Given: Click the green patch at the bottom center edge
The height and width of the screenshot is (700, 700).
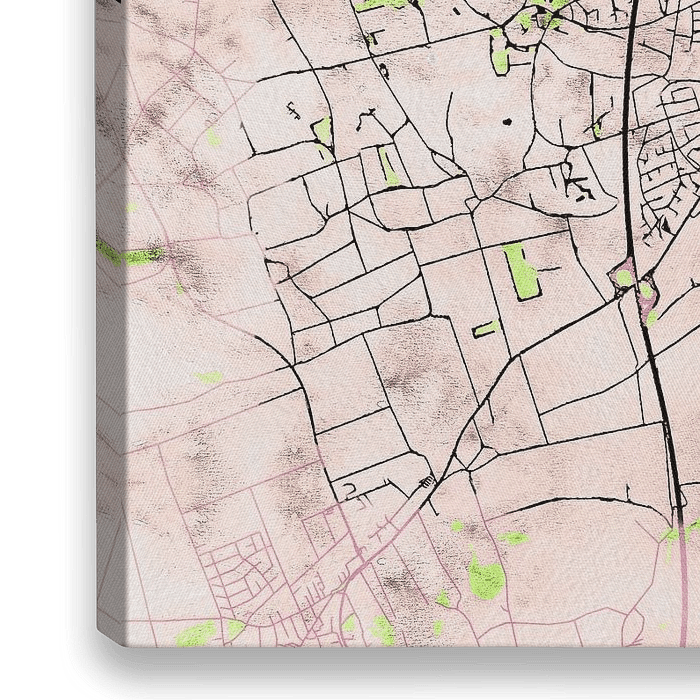Looking at the screenshot, I should 382,630.
